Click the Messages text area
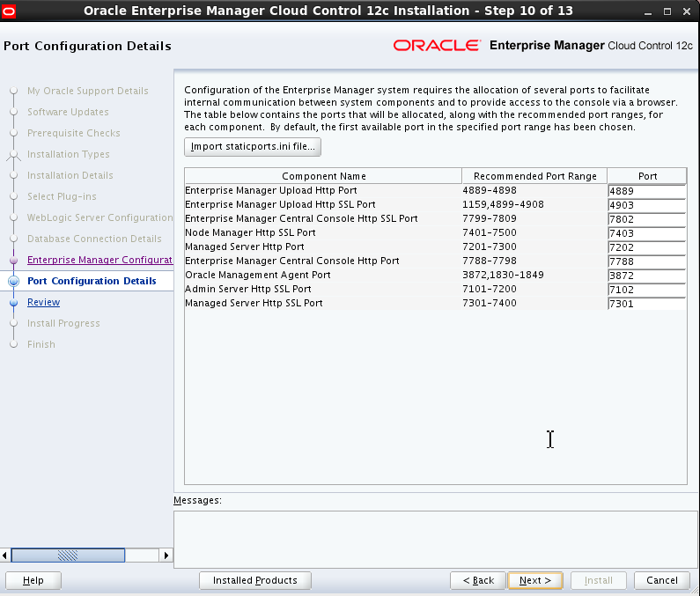The image size is (700, 596). point(436,540)
